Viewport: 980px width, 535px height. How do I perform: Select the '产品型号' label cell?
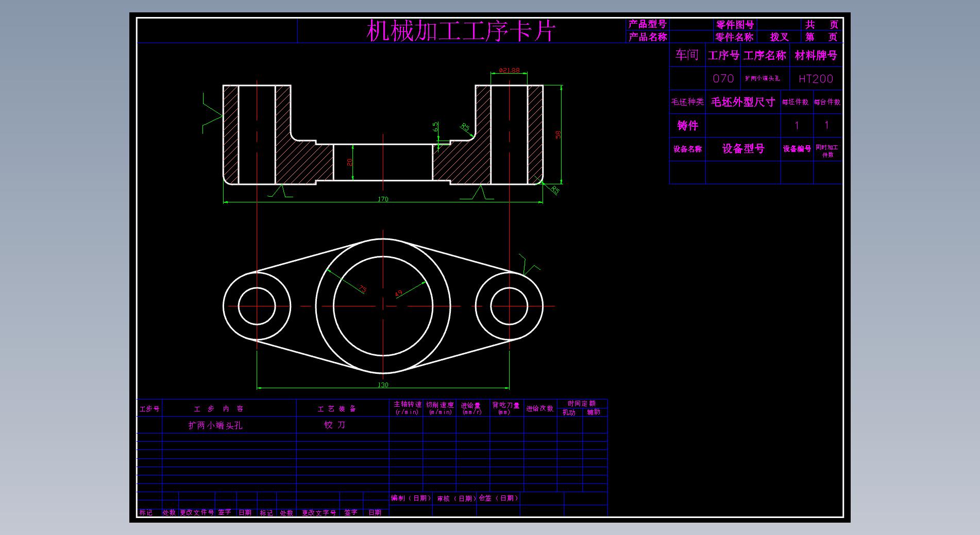tap(647, 24)
